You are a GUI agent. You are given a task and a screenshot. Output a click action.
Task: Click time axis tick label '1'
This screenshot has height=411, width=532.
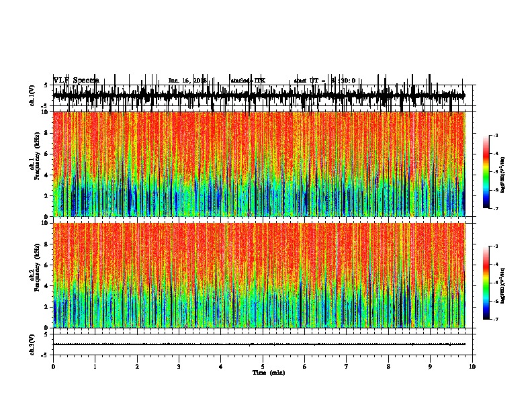95,367
